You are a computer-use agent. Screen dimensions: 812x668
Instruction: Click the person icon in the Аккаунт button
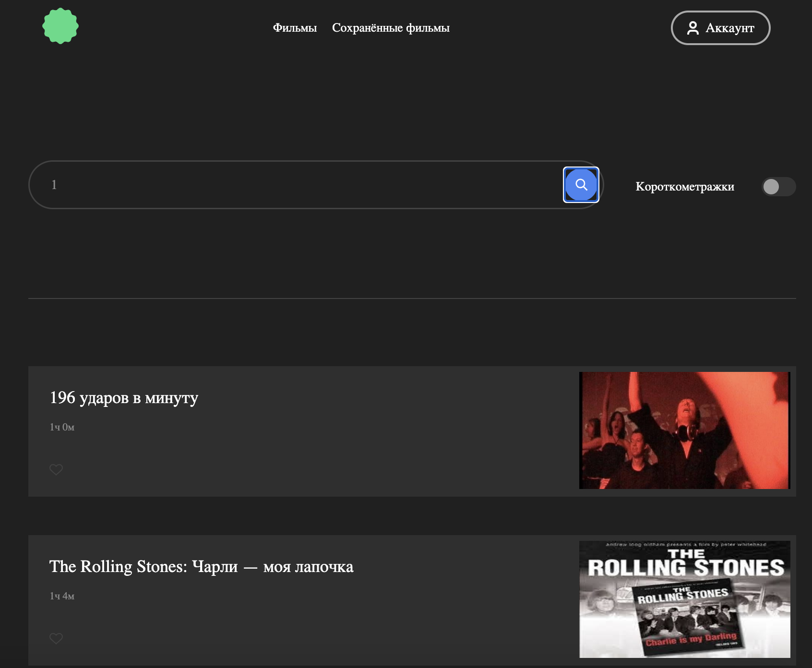693,28
